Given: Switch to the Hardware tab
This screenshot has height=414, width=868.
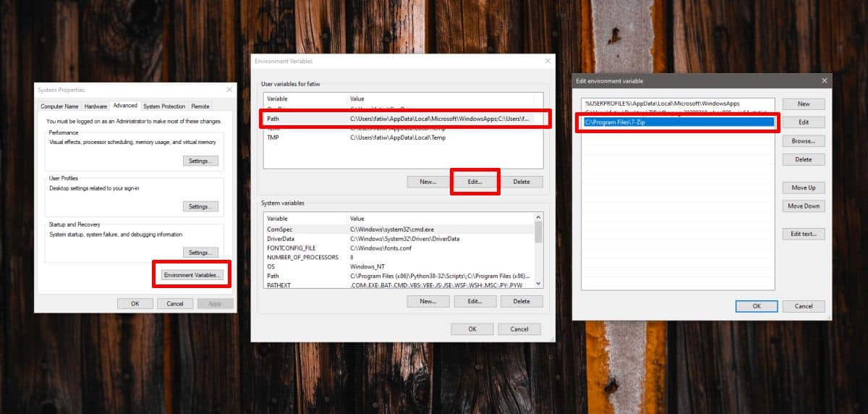Looking at the screenshot, I should tap(96, 106).
